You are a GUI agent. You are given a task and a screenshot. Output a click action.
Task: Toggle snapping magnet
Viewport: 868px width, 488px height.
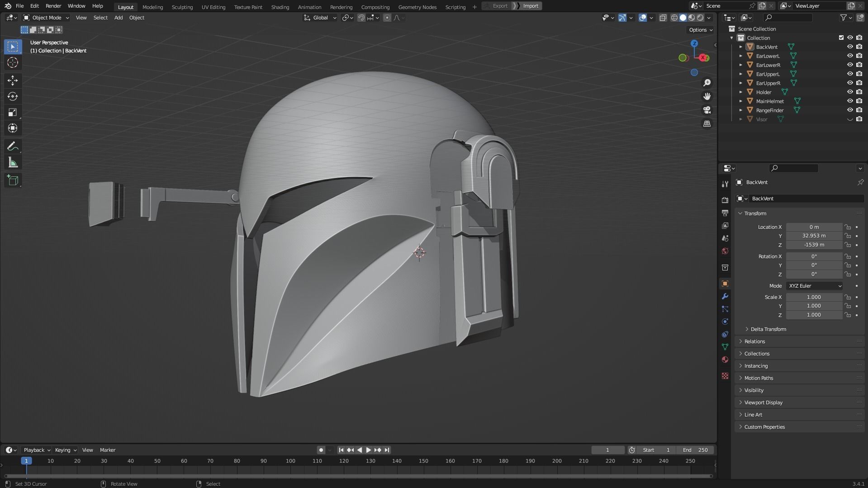click(361, 18)
